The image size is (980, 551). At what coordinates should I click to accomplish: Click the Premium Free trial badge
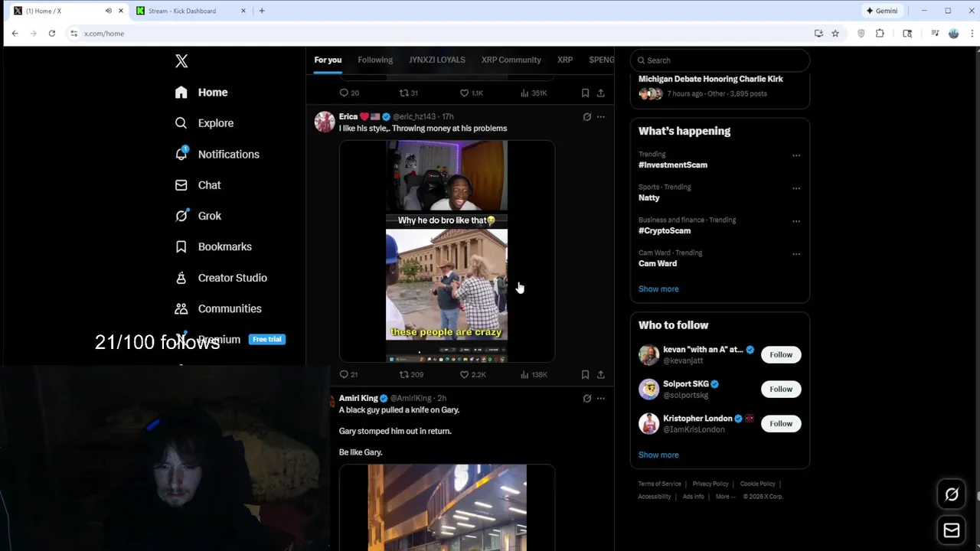(x=267, y=339)
